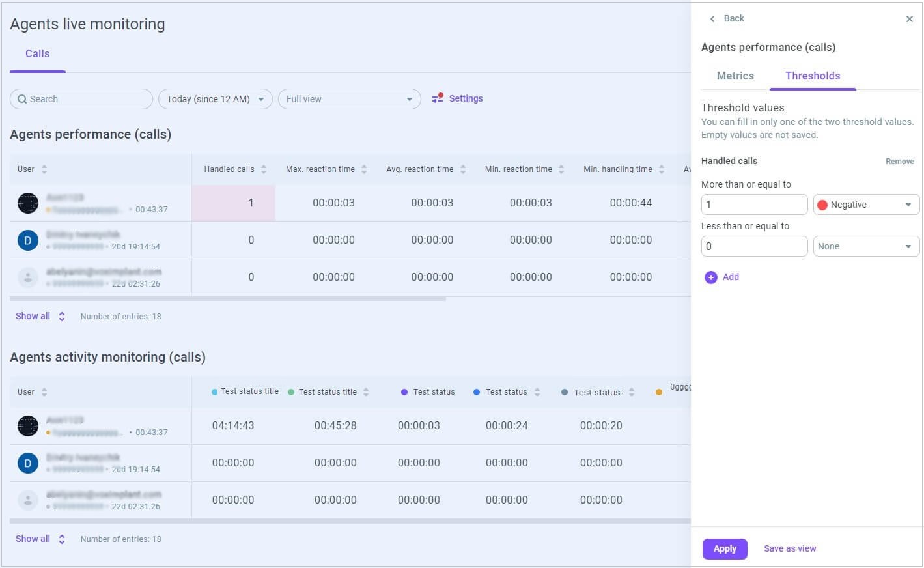Image resolution: width=924 pixels, height=568 pixels.
Task: Click the 00:00:24 status time cell
Action: point(507,426)
